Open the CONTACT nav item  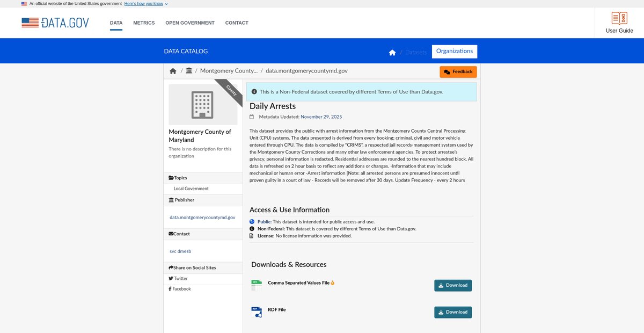(x=237, y=23)
